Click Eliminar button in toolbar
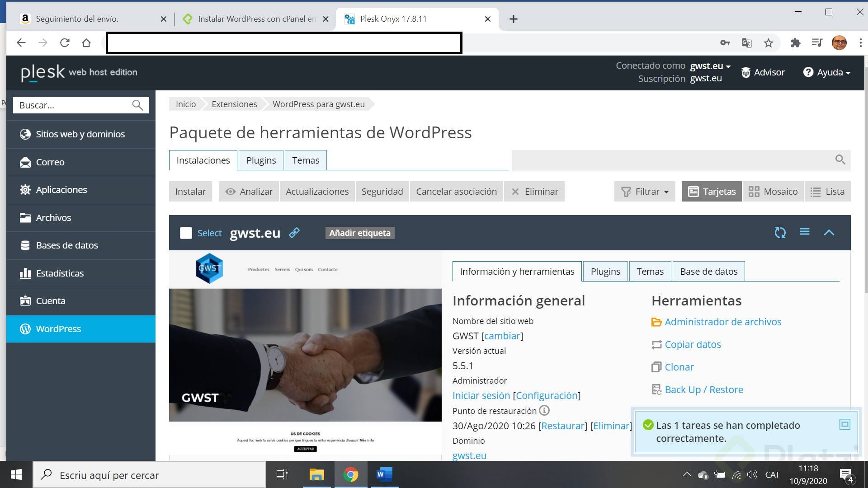Screen dimensions: 868x488 (x=534, y=192)
